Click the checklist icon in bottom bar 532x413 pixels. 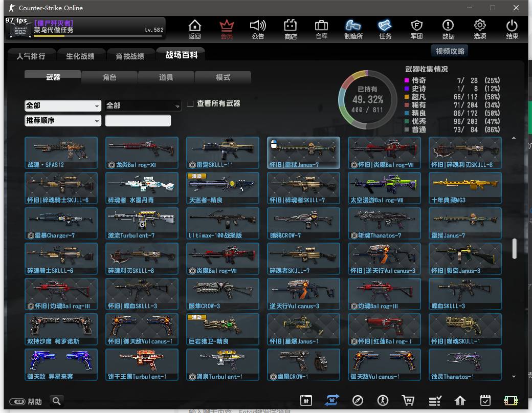435,401
